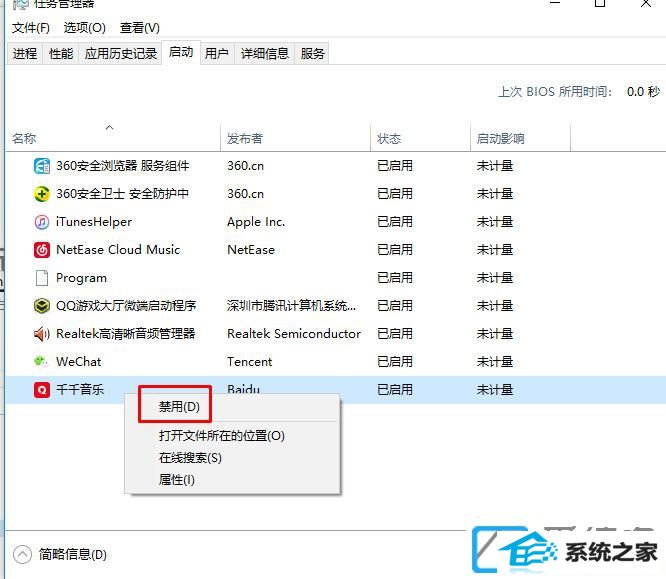Select the iTunesHelper music note icon

[42, 222]
